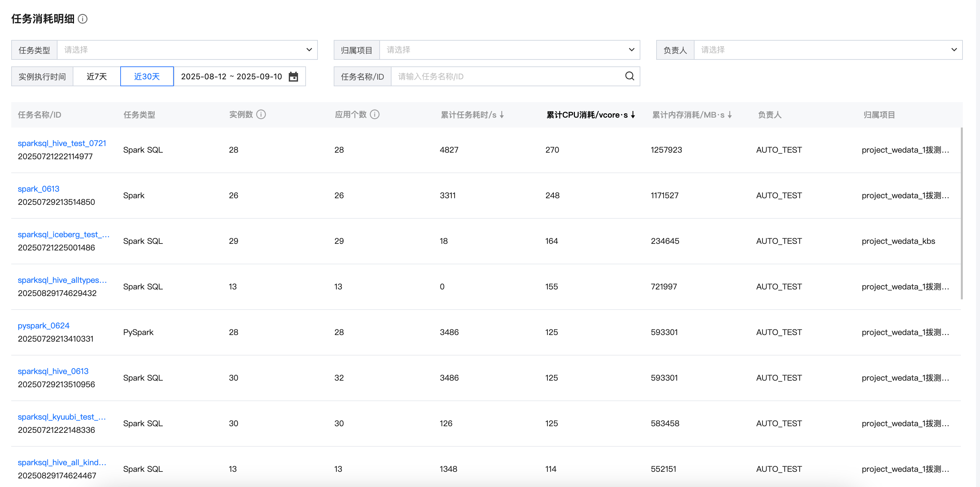Image resolution: width=980 pixels, height=487 pixels.
Task: Select the 近30天 time range
Action: point(147,76)
